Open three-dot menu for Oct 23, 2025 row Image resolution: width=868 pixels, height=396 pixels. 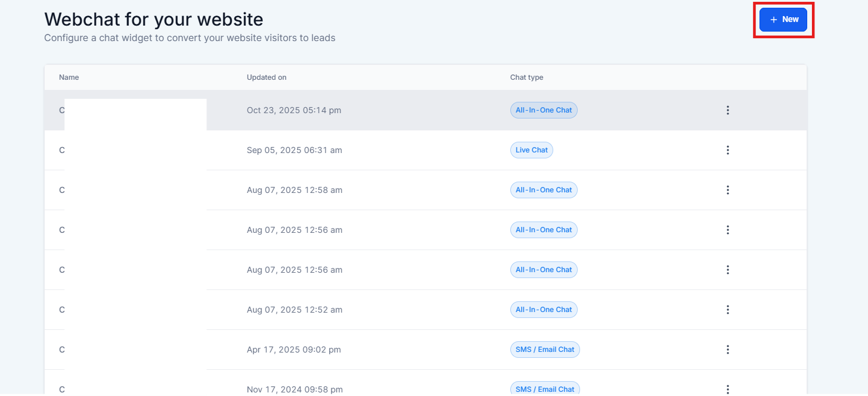click(727, 110)
